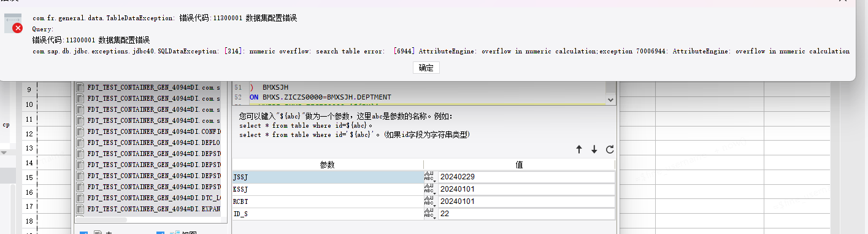Click the Query: label in error dialog
Screen dimensions: 868x234
click(x=43, y=29)
